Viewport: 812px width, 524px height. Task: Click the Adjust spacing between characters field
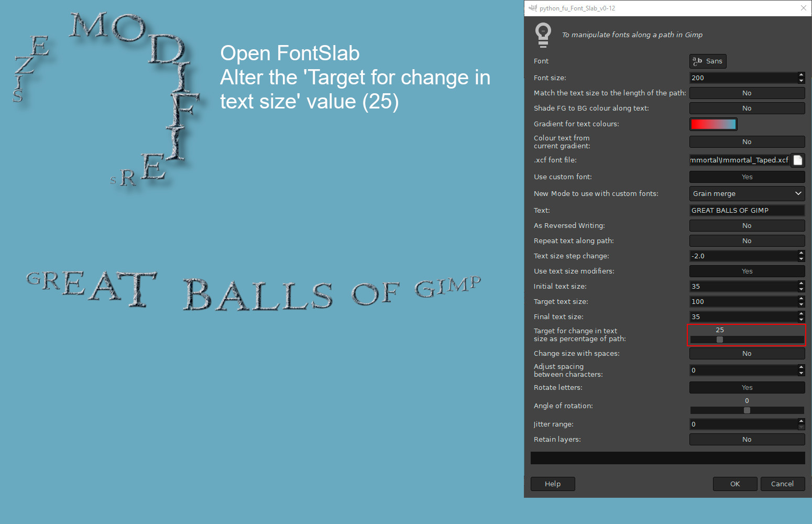(743, 370)
